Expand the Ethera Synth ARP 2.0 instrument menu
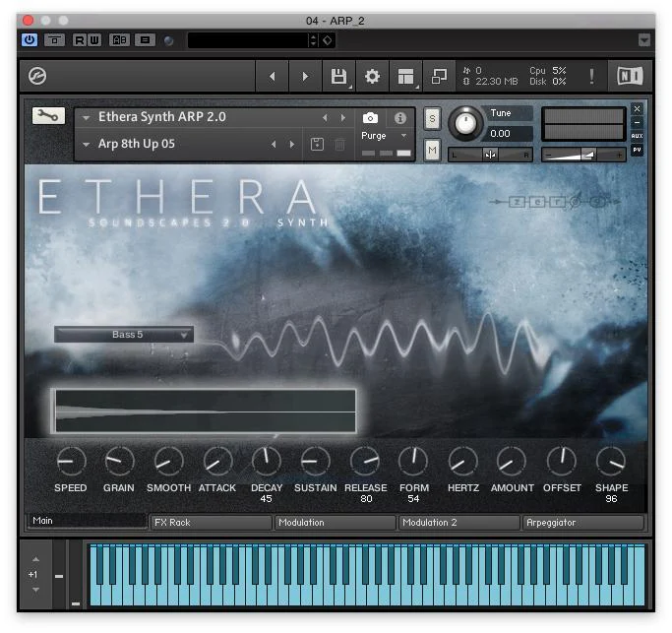 click(87, 117)
